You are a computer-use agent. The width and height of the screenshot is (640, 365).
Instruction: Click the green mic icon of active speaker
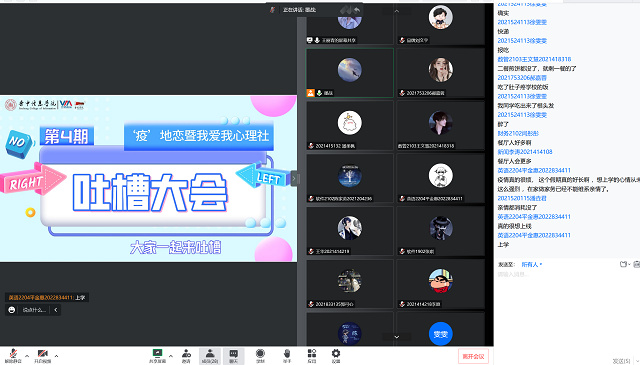coord(319,93)
